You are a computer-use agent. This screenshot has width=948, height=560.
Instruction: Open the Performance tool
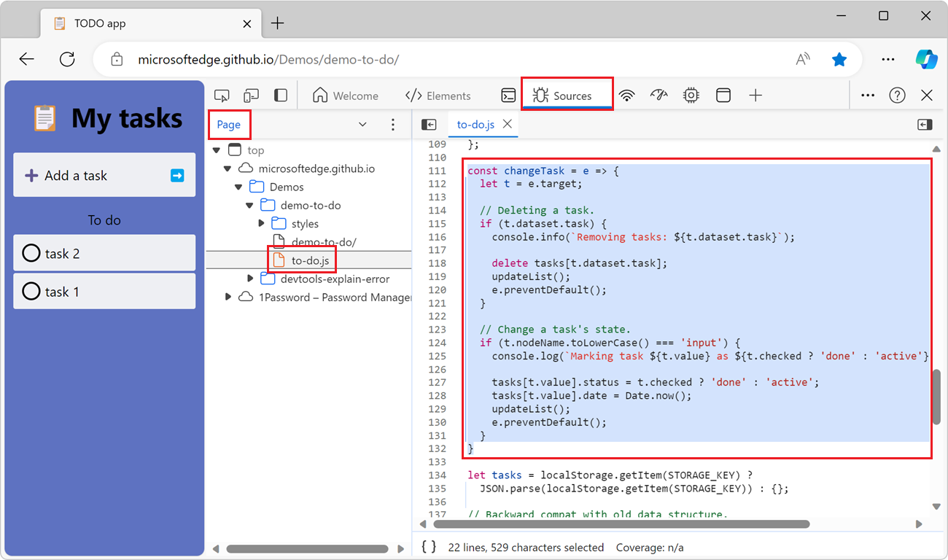(x=658, y=95)
